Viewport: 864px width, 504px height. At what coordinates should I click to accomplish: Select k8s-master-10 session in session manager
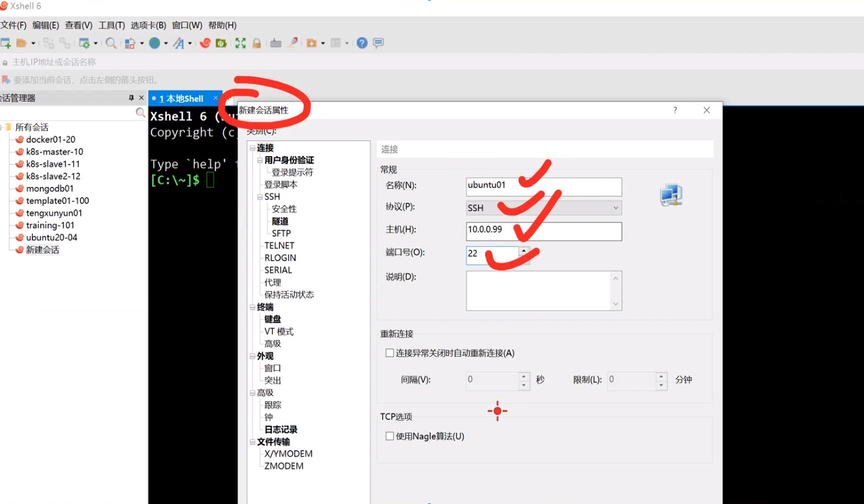[x=54, y=152]
